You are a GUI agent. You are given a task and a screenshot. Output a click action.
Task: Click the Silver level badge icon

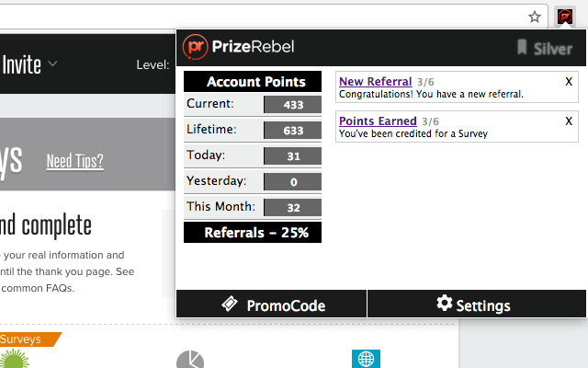[x=522, y=48]
